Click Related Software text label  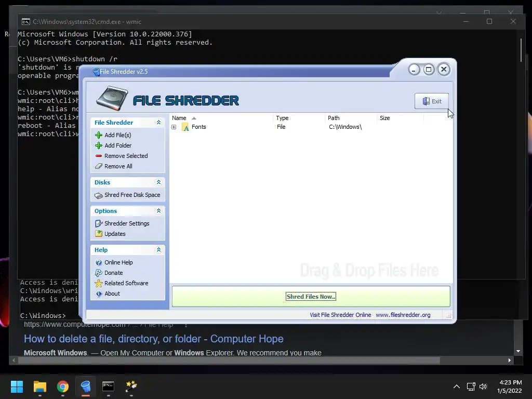tap(127, 283)
